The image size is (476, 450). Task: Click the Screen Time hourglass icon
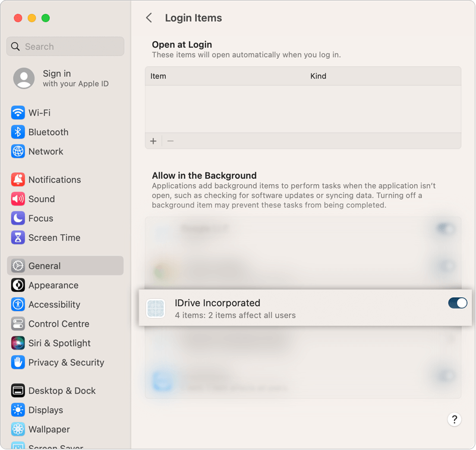point(18,237)
